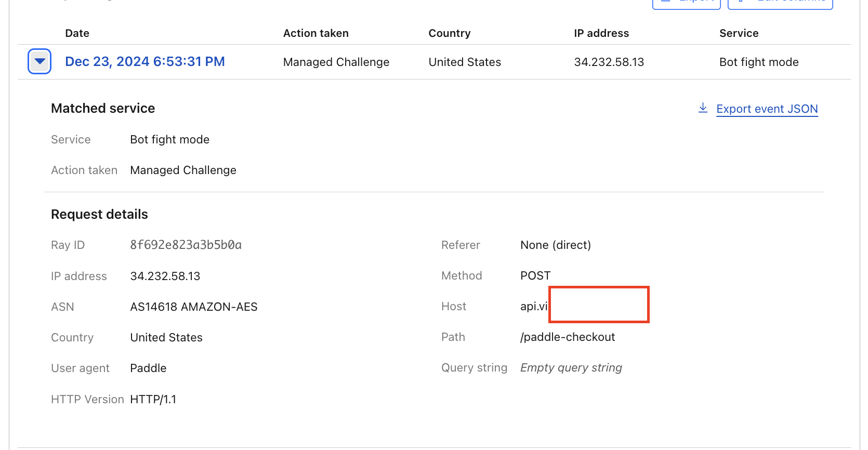Click the Date column header

[77, 33]
